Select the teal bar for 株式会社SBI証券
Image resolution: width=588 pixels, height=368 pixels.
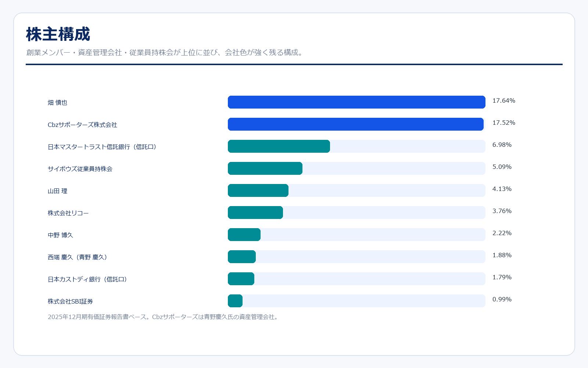(235, 301)
